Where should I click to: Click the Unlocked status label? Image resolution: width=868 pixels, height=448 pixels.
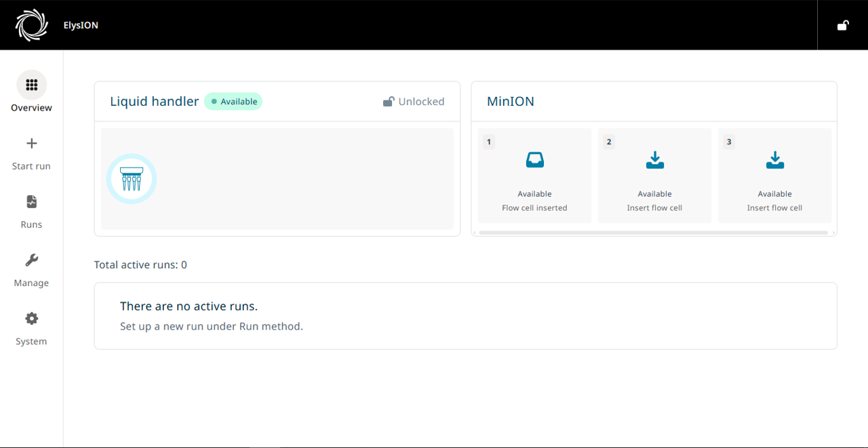tap(421, 102)
